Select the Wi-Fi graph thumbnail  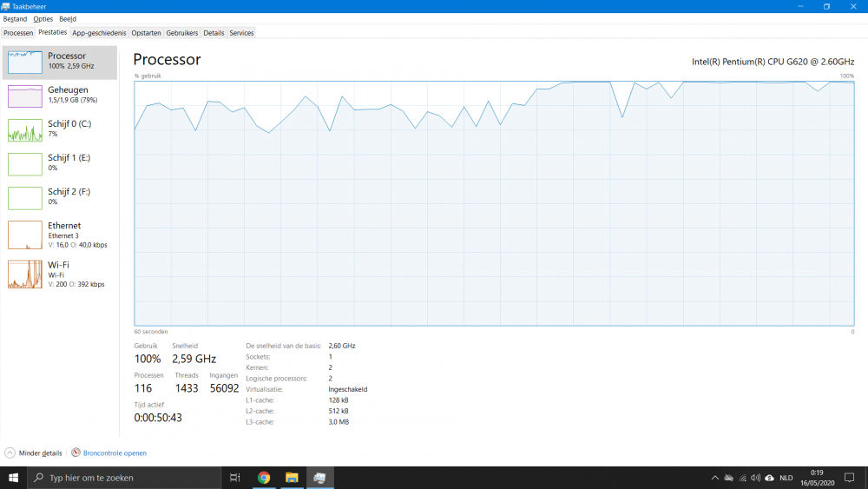tap(25, 274)
